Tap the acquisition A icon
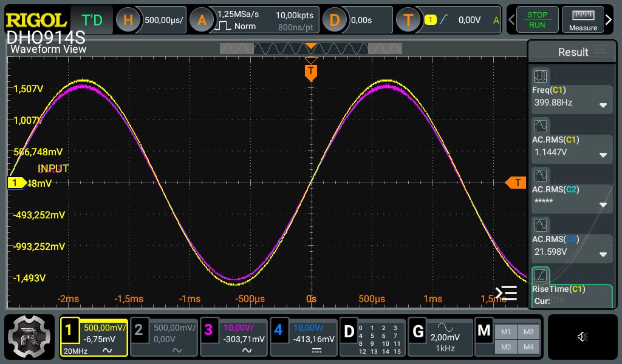Image resolution: width=622 pixels, height=364 pixels. tap(202, 20)
